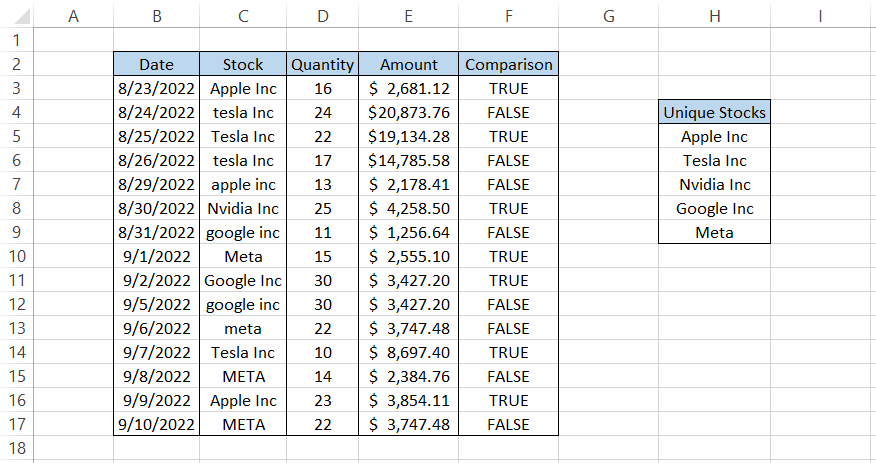876x463 pixels.
Task: Click the date cell 8/31/2022
Action: click(x=156, y=232)
